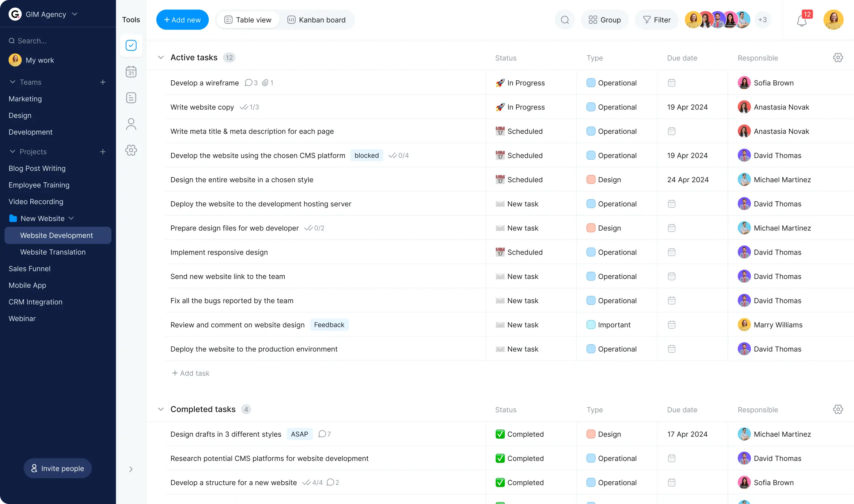Click the Design color swatch on Prepare design files
Viewport: 854px width, 504px height.
tap(591, 228)
